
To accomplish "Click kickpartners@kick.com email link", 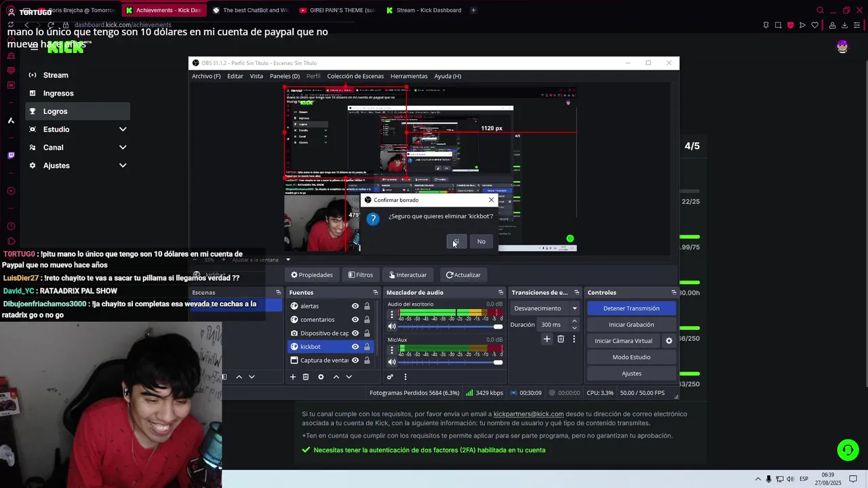I will (528, 413).
